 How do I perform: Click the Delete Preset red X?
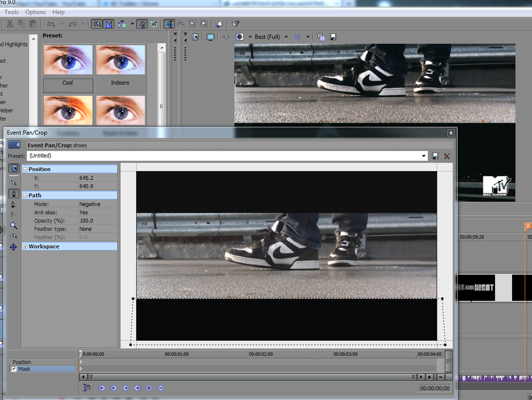[447, 156]
